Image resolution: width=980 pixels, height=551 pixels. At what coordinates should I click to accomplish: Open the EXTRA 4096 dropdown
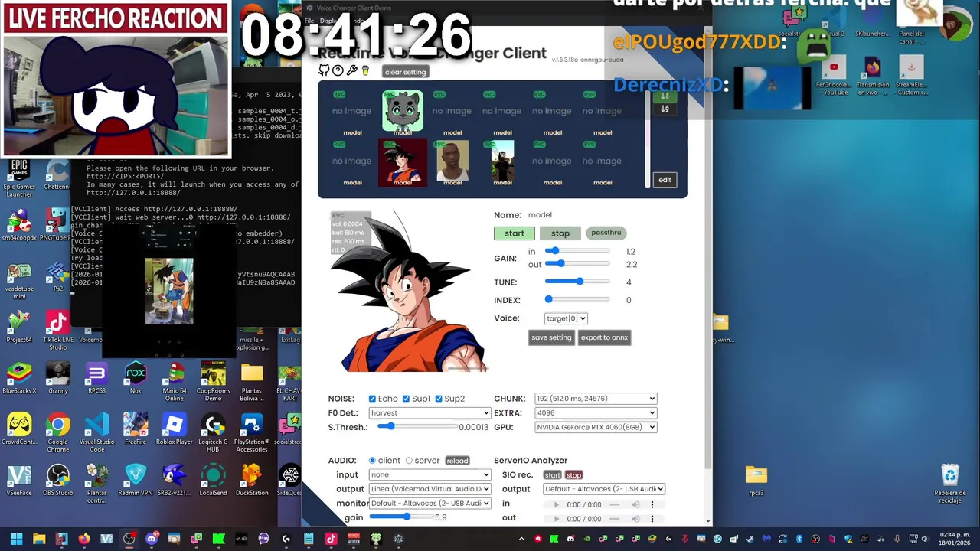pyautogui.click(x=596, y=412)
